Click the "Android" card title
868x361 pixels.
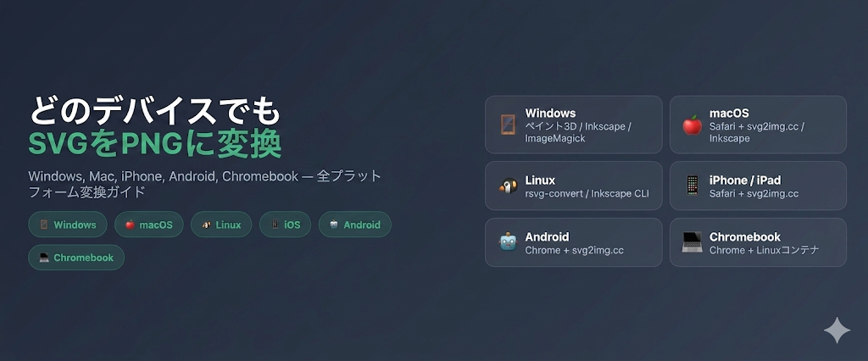pyautogui.click(x=547, y=237)
